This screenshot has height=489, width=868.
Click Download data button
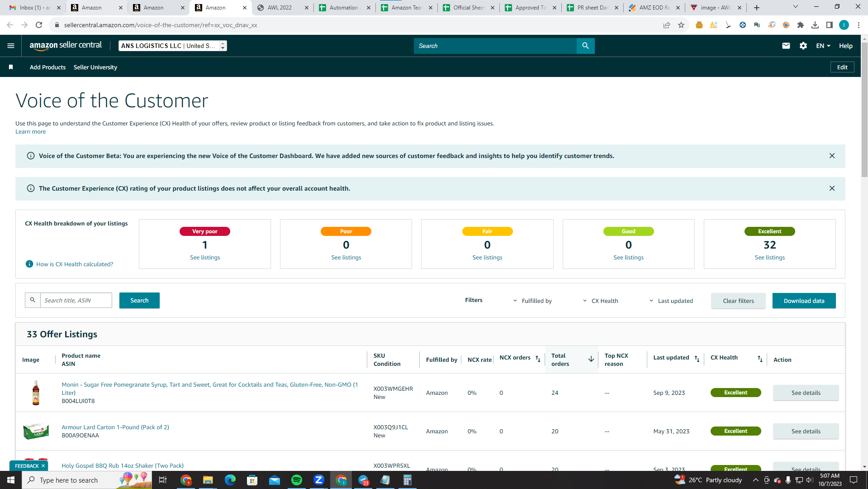click(804, 301)
